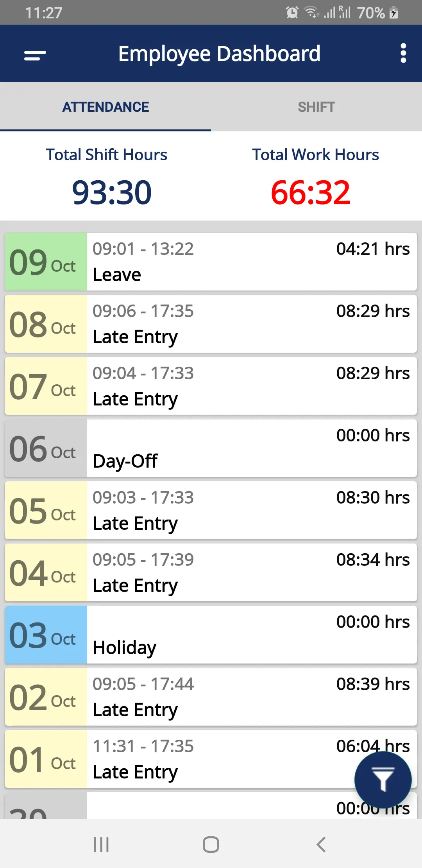Tap the blue 03 Oct Holiday tile
Viewport: 422px width, 868px height.
[x=46, y=635]
